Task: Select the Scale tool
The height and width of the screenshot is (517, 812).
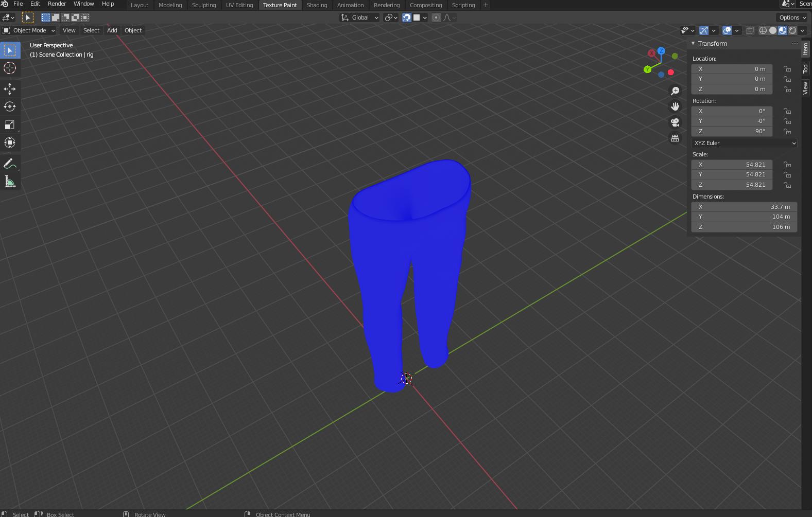Action: pyautogui.click(x=10, y=125)
